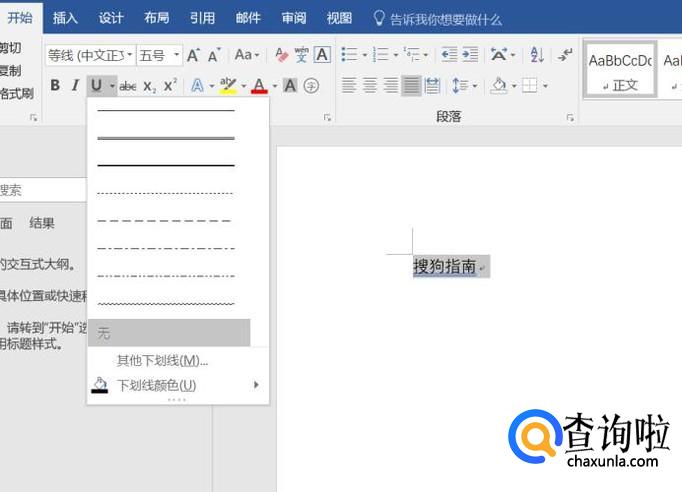682x492 pixels.
Task: Open the phonetic guide tool
Action: [301, 55]
